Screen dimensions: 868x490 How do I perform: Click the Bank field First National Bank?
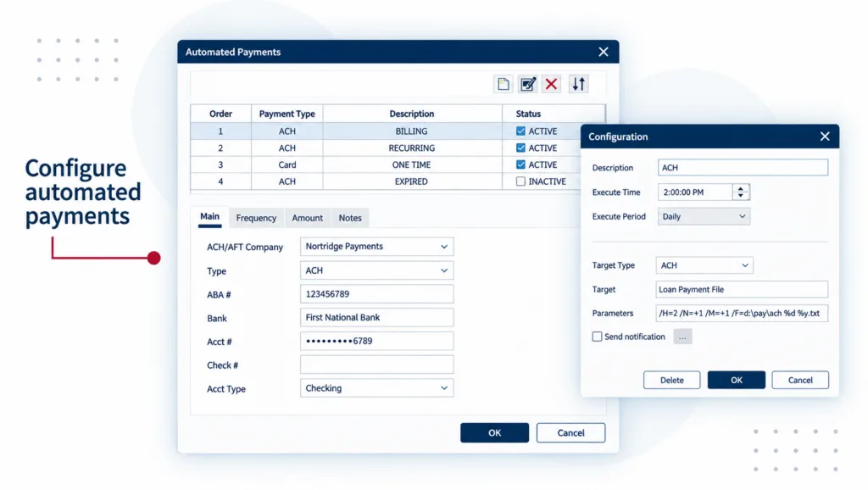point(377,317)
